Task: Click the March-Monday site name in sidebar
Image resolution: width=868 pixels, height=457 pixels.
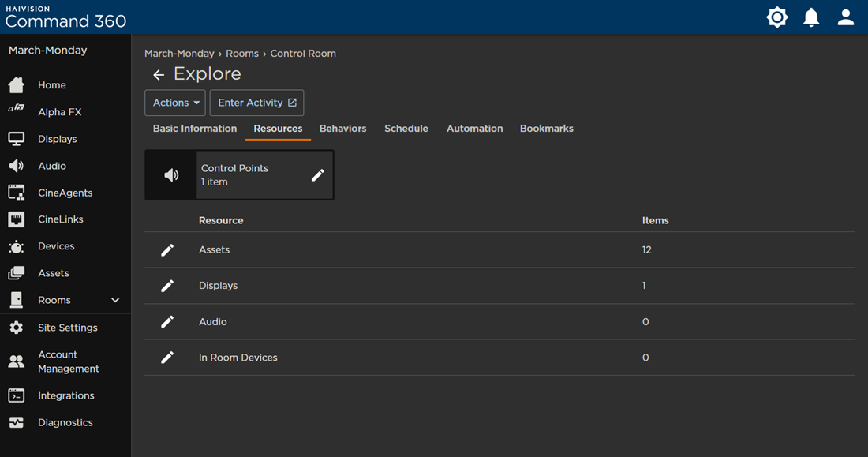Action: pyautogui.click(x=47, y=51)
